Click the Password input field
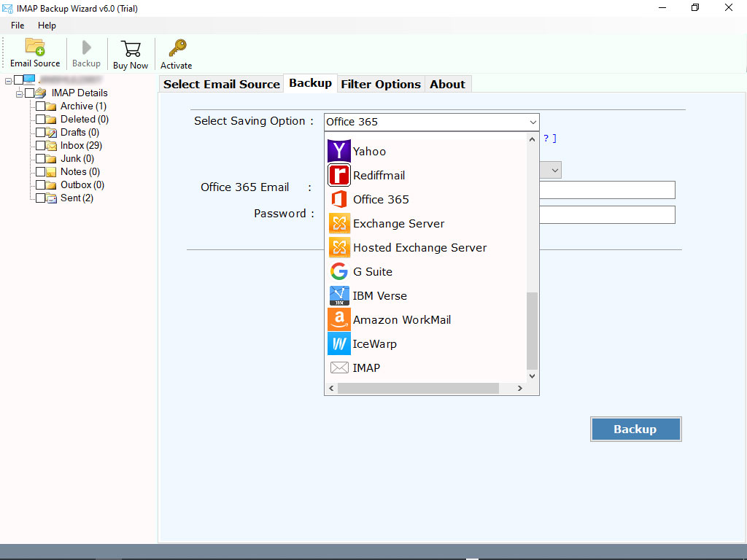The width and height of the screenshot is (747, 560). (607, 215)
